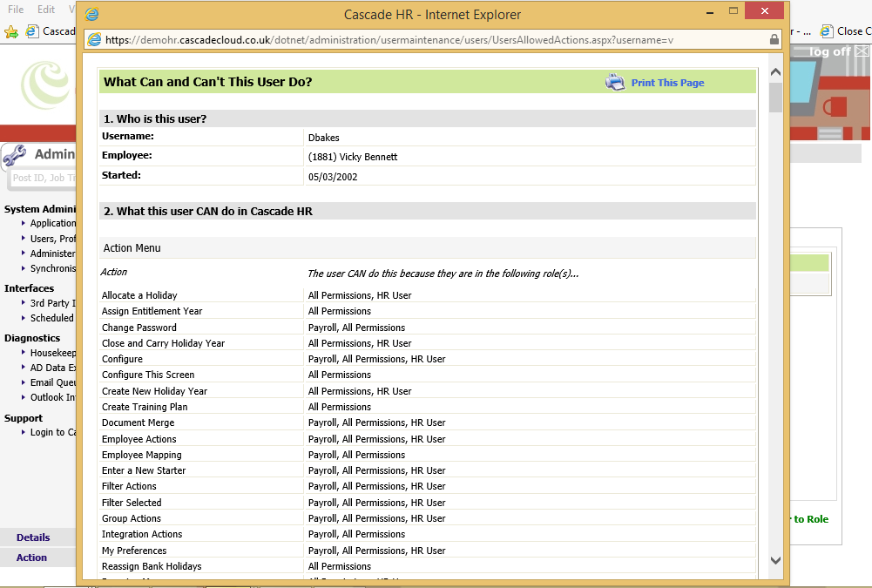Click the popup vertical scrollbar thumb
This screenshot has height=588, width=872.
point(776,98)
